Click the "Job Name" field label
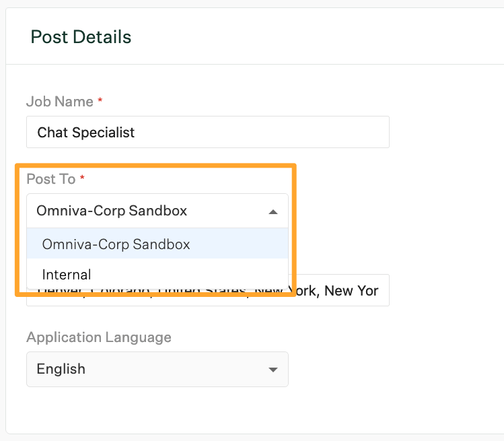 click(x=60, y=102)
